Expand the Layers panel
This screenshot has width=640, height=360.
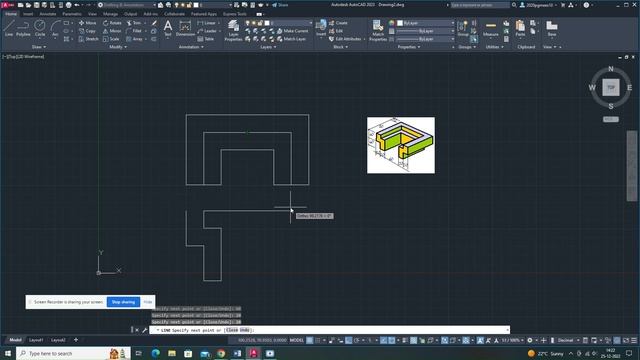click(268, 47)
